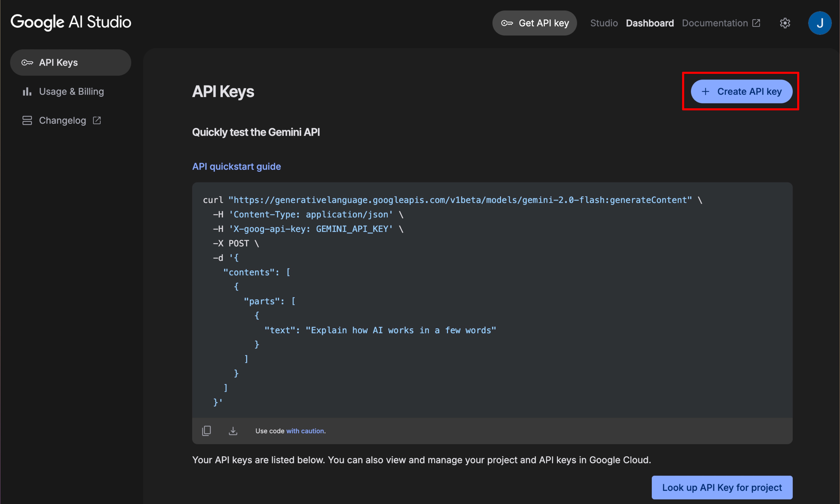Select the API Keys key icon
The height and width of the screenshot is (504, 840).
(27, 62)
